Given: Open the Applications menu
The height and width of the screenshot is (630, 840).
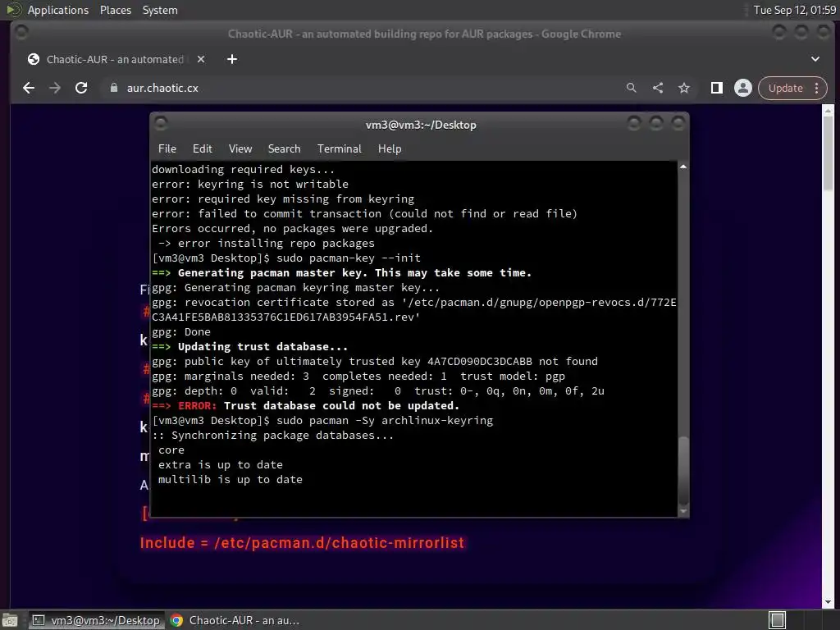Looking at the screenshot, I should pos(58,10).
